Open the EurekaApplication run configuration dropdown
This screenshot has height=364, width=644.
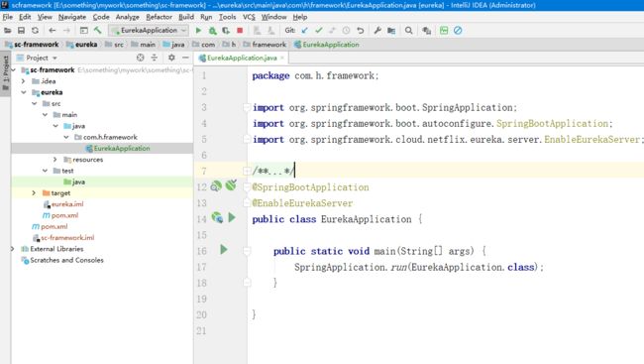point(149,31)
